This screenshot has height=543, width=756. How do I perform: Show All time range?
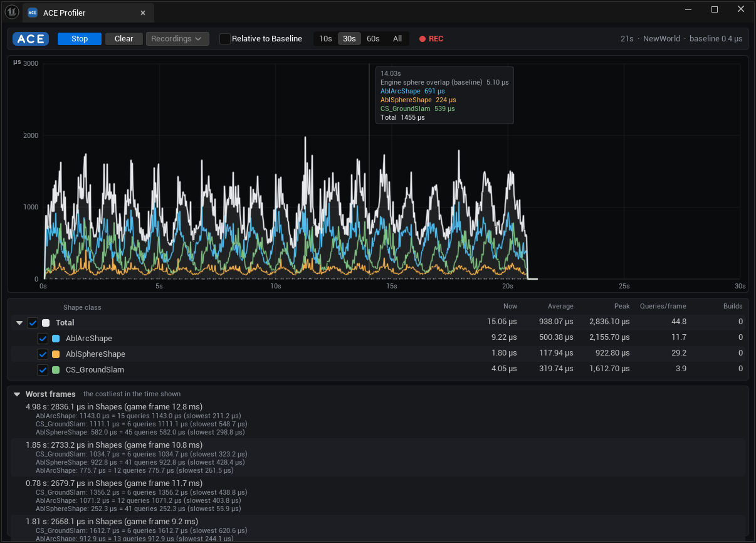pos(397,39)
